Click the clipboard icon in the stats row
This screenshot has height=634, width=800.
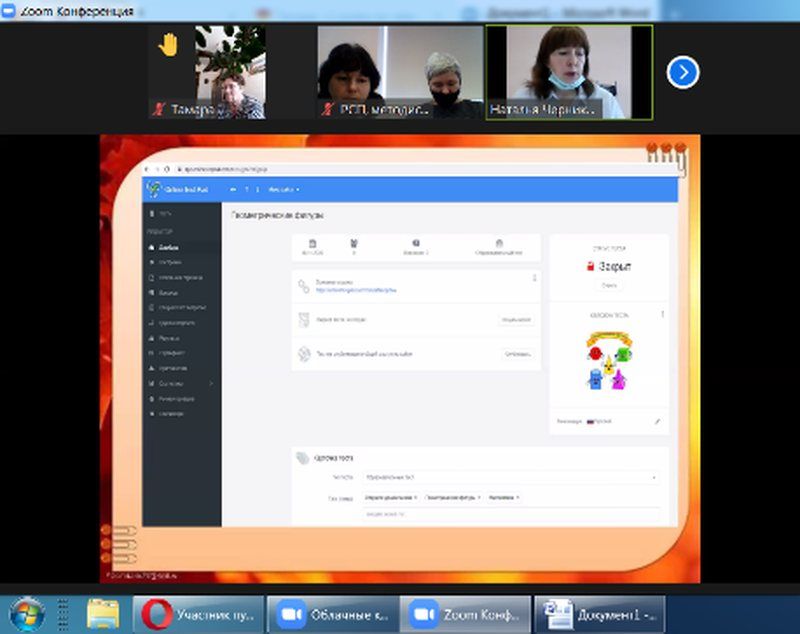312,243
